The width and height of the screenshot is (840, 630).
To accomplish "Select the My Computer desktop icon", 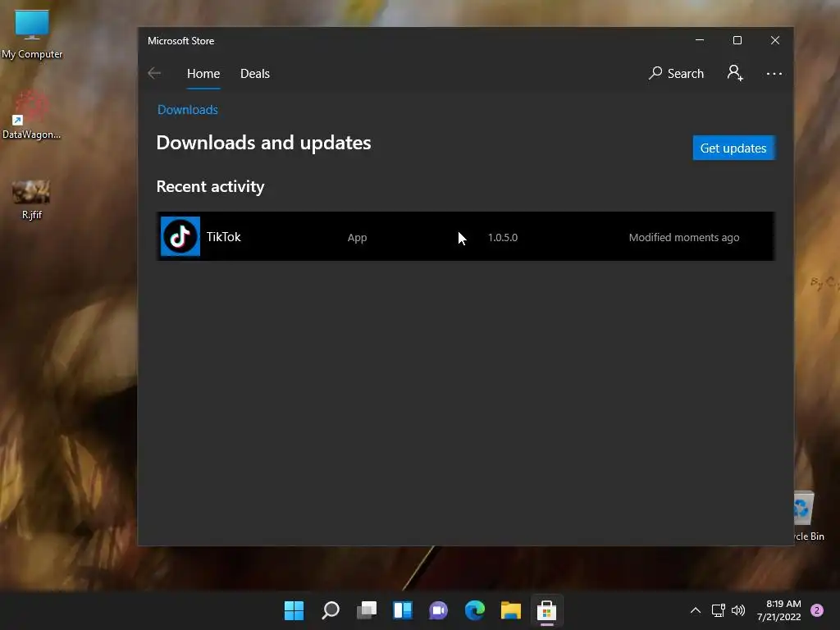I will (x=32, y=34).
